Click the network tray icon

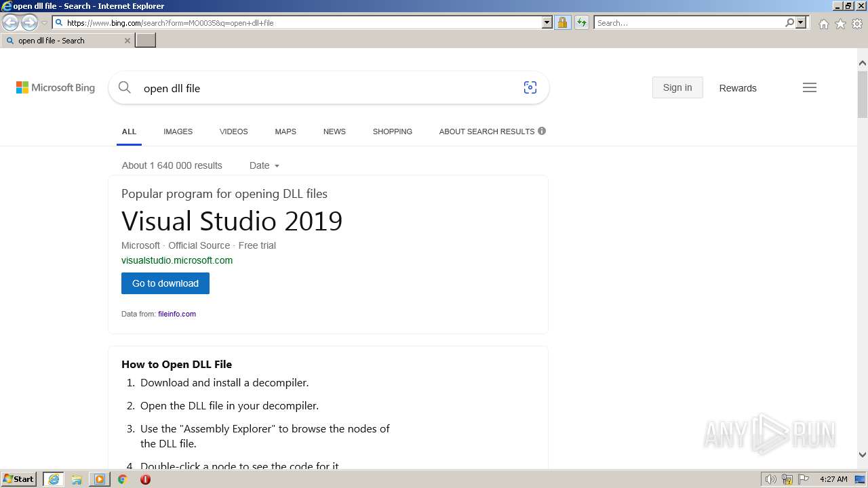787,479
